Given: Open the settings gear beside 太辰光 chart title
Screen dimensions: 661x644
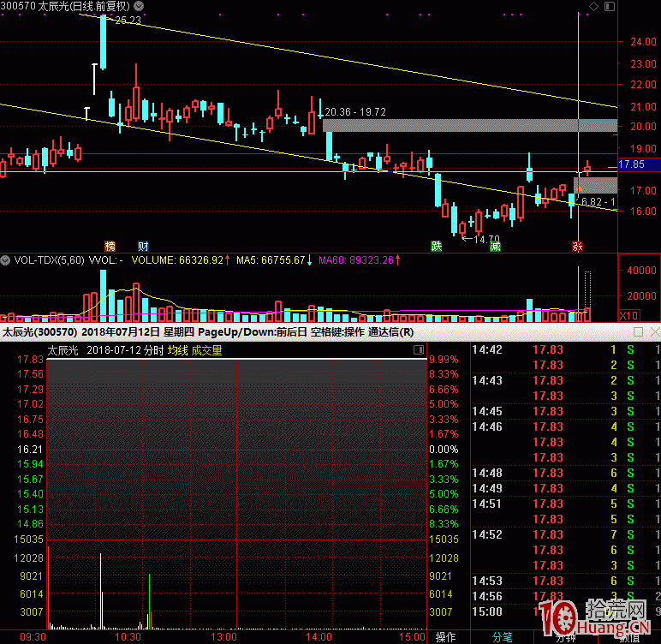Looking at the screenshot, I should tap(139, 6).
